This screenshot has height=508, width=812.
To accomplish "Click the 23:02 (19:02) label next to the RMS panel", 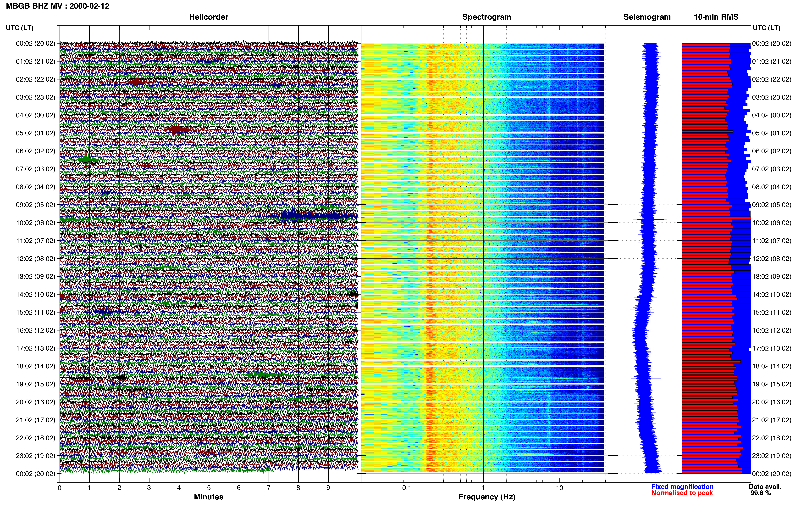I will coord(772,456).
